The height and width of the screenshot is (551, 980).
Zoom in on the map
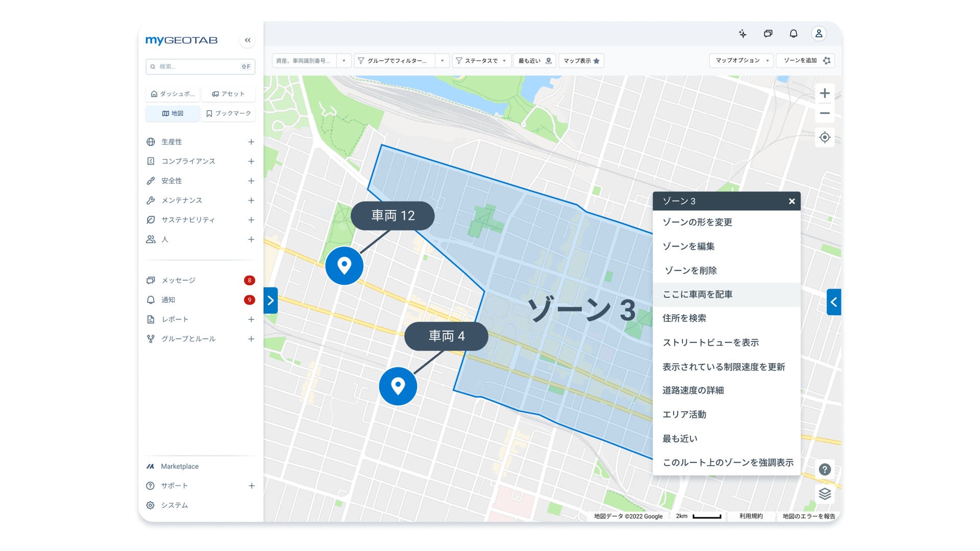point(825,93)
